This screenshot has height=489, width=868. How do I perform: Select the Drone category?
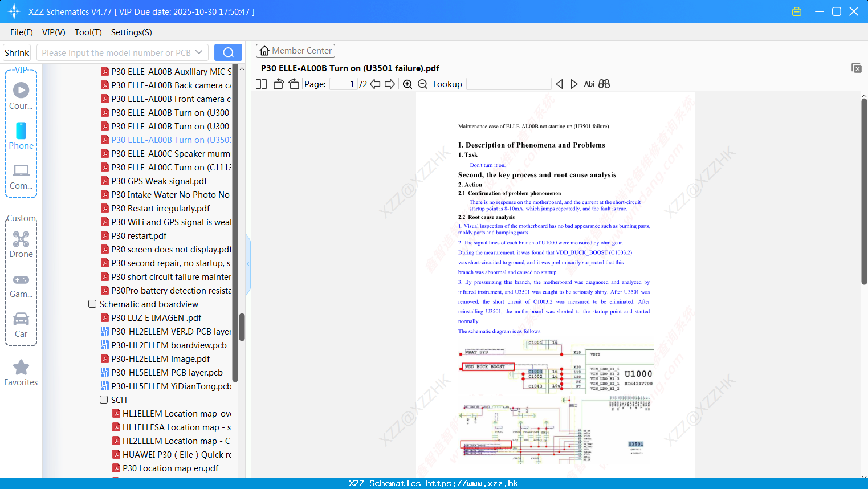pos(21,244)
